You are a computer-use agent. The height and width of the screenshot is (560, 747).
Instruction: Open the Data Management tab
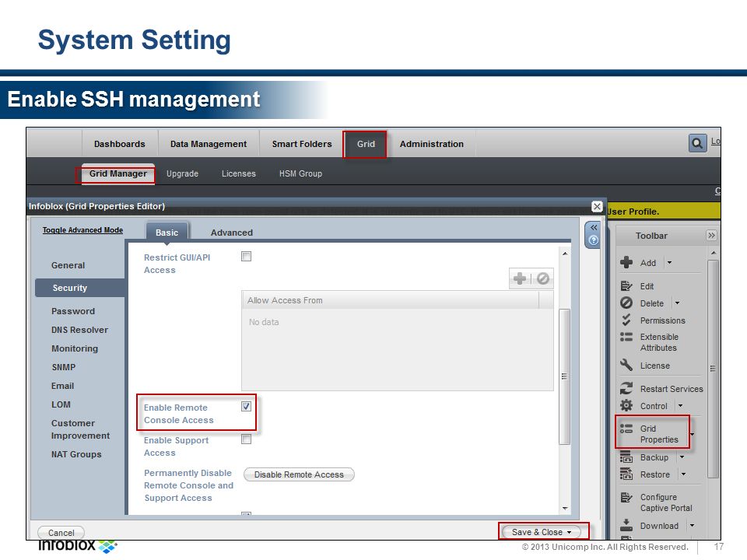pos(209,143)
